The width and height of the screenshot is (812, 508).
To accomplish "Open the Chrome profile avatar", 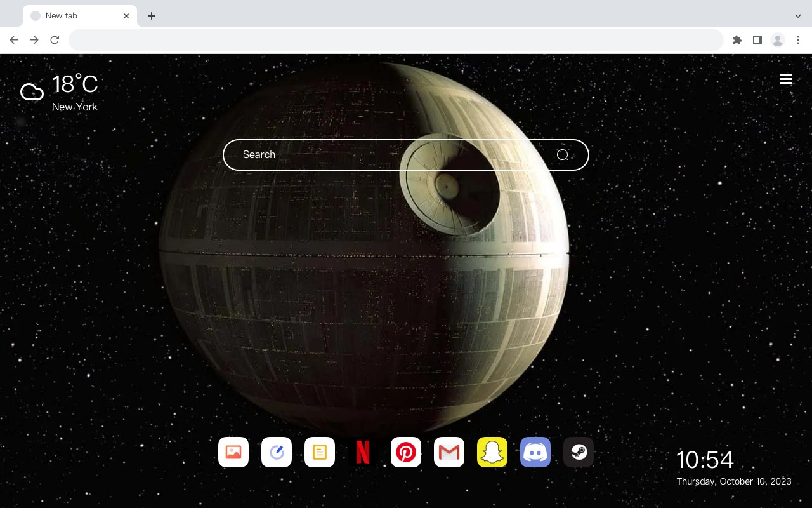I will point(778,40).
